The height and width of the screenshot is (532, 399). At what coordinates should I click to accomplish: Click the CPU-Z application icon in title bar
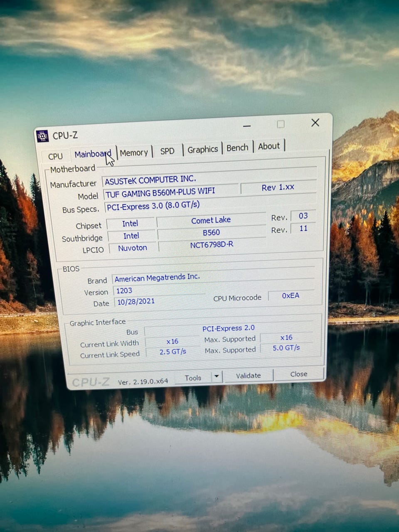click(x=42, y=136)
